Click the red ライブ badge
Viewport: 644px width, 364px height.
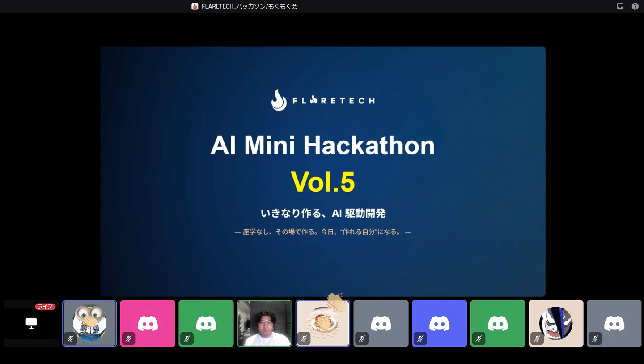click(x=45, y=307)
